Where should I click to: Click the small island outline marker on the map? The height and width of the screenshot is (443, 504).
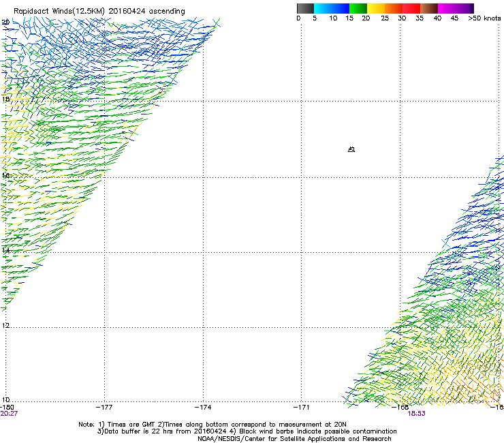(351, 149)
